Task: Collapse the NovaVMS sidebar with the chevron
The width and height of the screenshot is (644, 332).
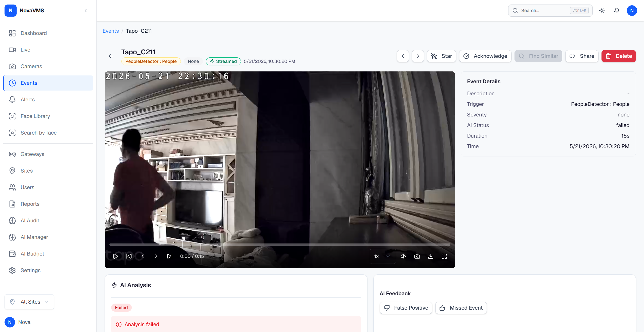Action: [86, 11]
